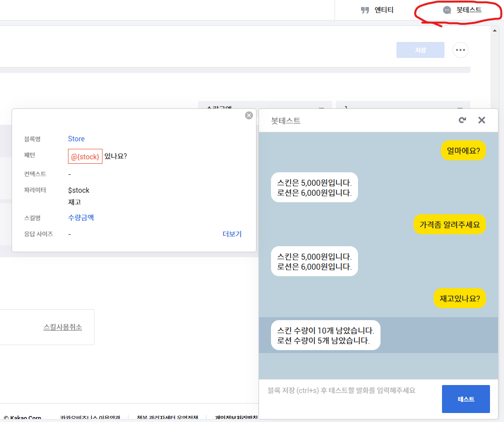Image resolution: width=504 pixels, height=422 pixels.
Task: Open the 봇테스트 tab
Action: coord(461,10)
